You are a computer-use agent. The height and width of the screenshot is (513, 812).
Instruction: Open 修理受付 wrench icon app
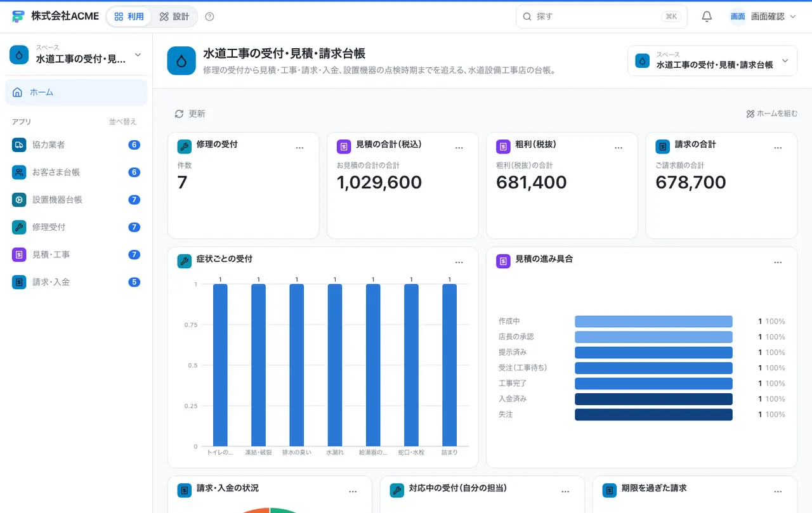[x=19, y=226]
